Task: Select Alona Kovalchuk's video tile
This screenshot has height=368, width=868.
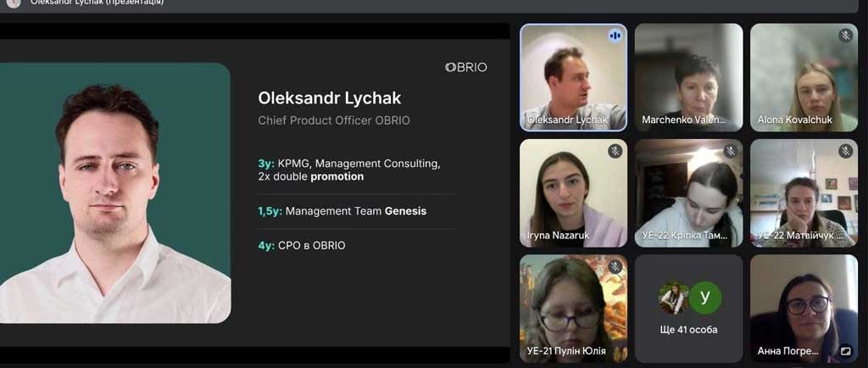Action: [x=804, y=77]
